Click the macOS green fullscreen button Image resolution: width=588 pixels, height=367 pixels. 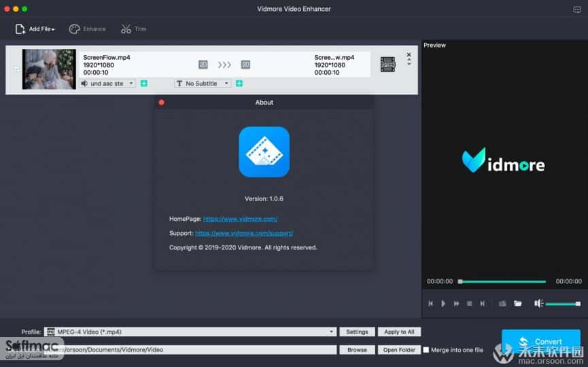click(x=24, y=9)
